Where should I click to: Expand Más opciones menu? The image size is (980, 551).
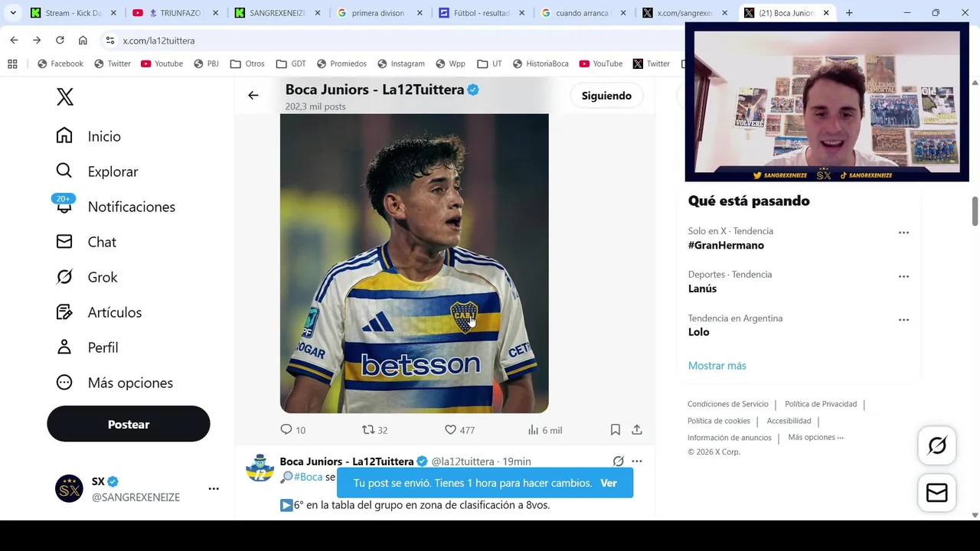pos(114,383)
